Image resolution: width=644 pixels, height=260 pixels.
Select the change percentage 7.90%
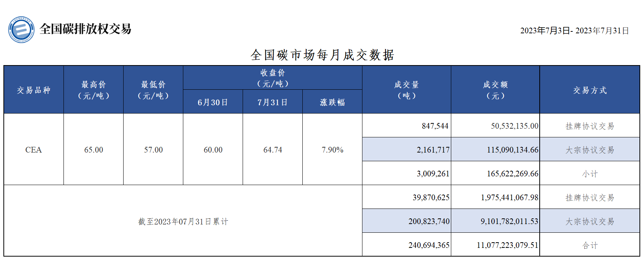(333, 150)
